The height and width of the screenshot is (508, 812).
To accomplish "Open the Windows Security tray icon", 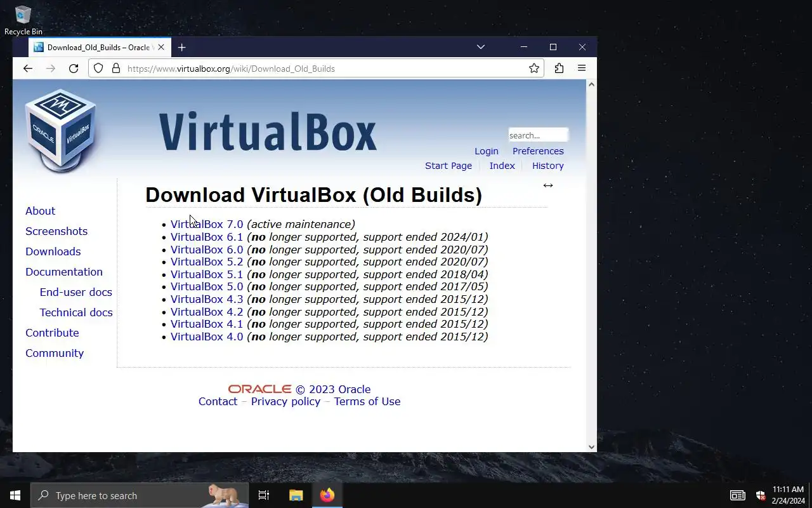I will [761, 495].
